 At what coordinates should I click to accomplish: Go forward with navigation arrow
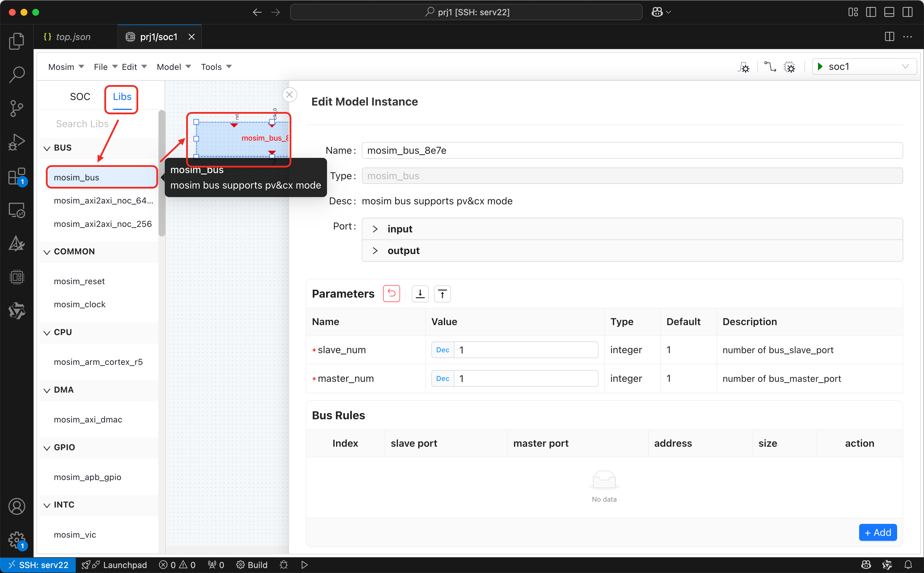point(276,12)
